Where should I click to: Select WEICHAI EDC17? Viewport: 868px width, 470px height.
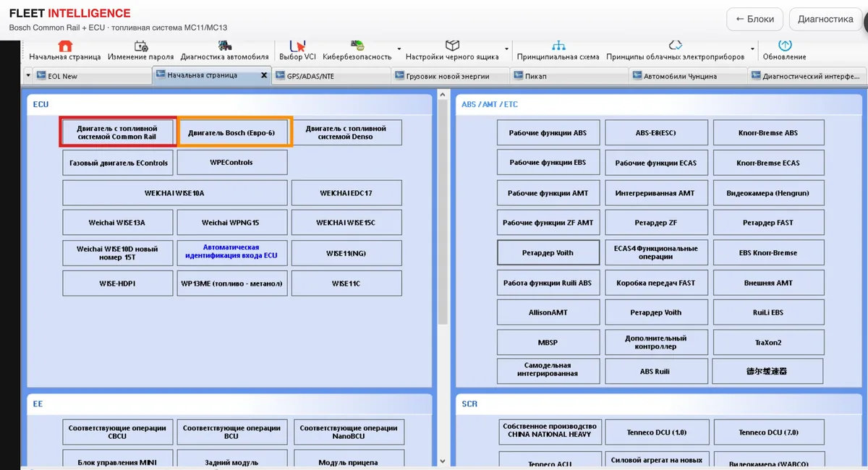coord(346,193)
